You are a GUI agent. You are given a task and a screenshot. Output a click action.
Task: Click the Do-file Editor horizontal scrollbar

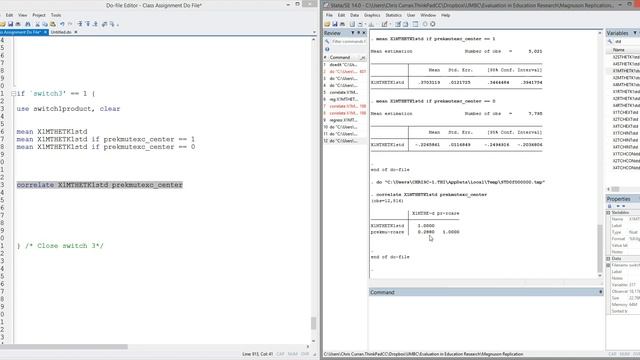point(64,347)
